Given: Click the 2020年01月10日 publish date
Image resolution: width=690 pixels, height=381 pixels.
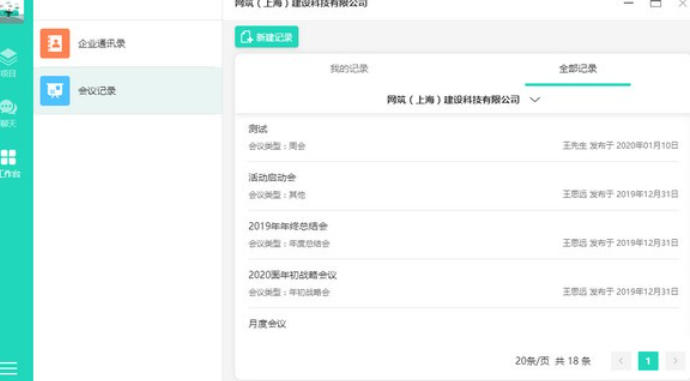Looking at the screenshot, I should 647,146.
